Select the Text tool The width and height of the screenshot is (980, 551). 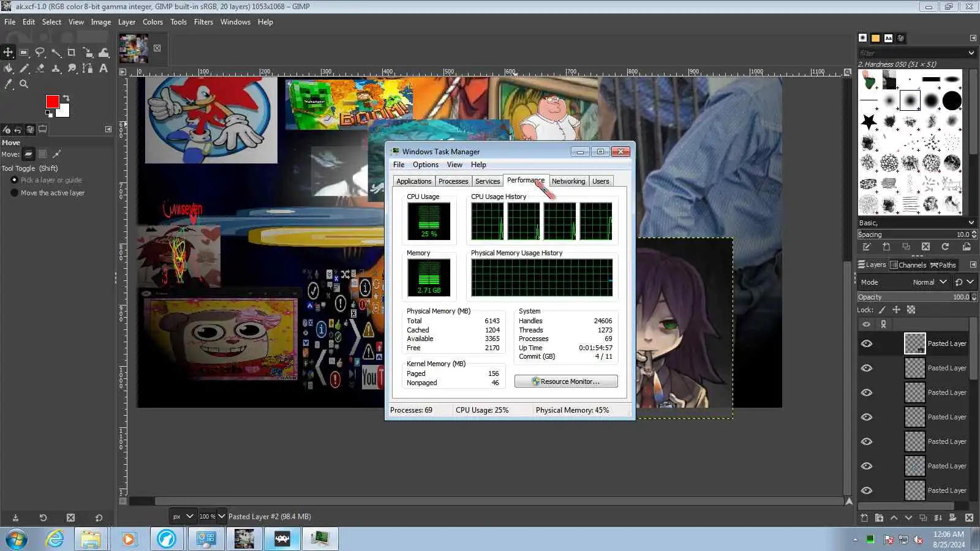point(104,69)
